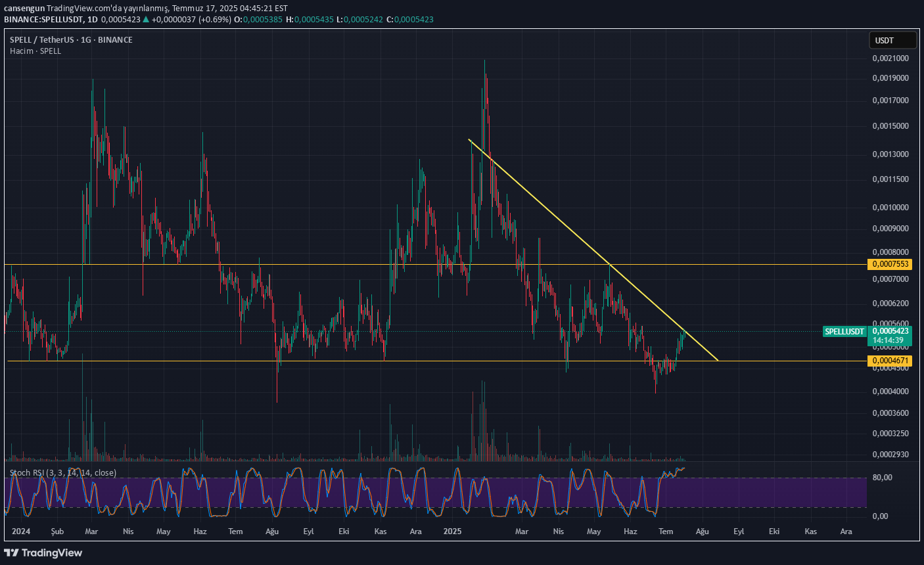Select the Stoch RSI indicator legend
The height and width of the screenshot is (565, 924).
click(x=63, y=472)
